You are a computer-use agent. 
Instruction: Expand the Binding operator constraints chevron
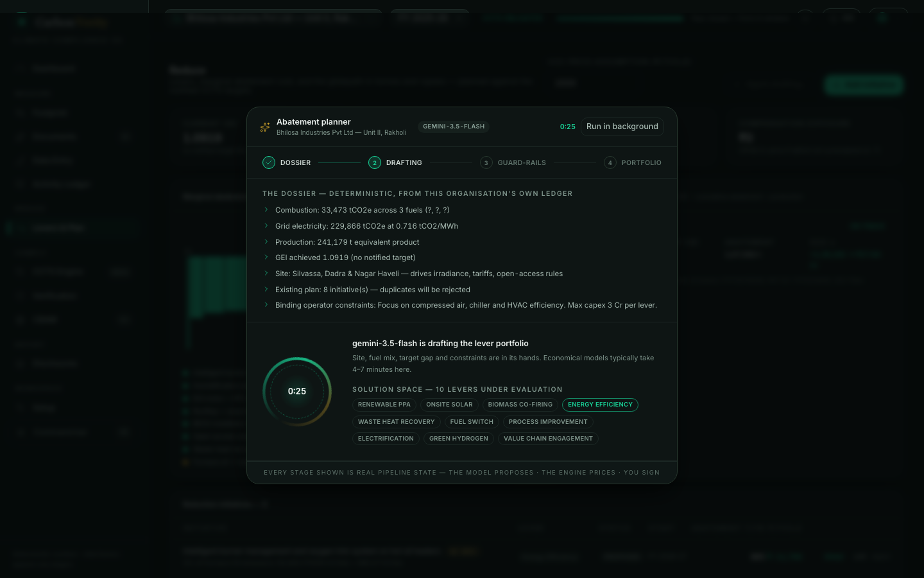(x=266, y=304)
